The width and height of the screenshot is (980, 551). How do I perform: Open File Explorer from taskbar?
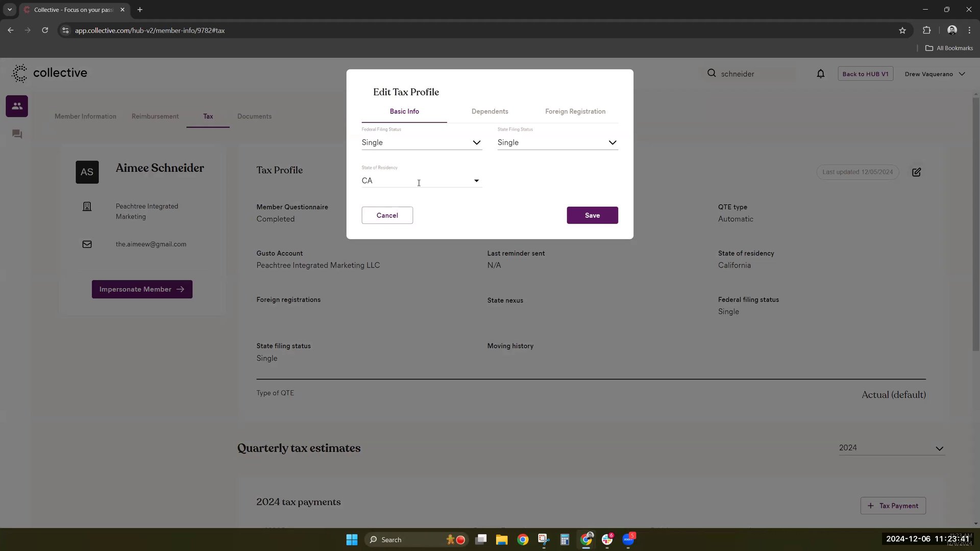(x=501, y=540)
